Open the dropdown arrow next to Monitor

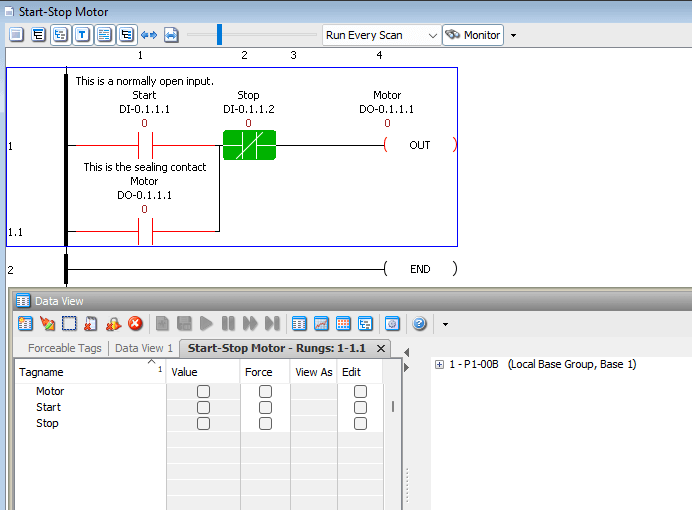coord(513,35)
